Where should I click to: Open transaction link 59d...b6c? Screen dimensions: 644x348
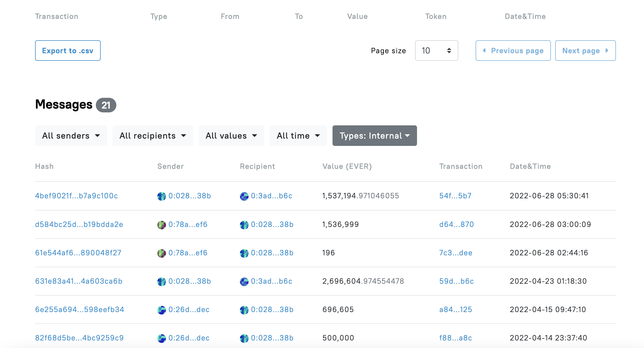pos(456,281)
